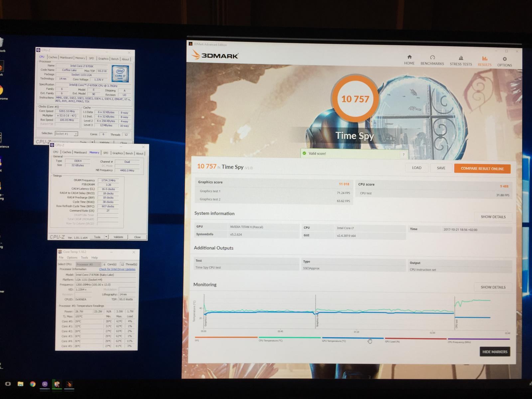
Task: Open the Socket #1 selection dropdown in CPU-Z
Action: [66, 134]
